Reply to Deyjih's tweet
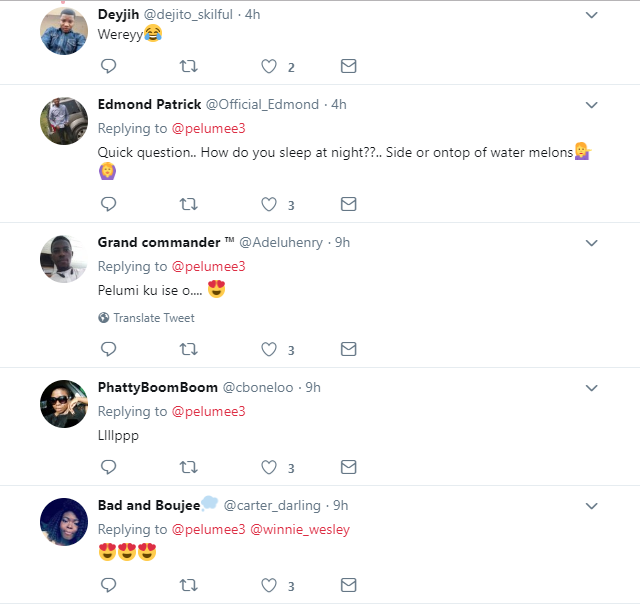 coord(109,67)
